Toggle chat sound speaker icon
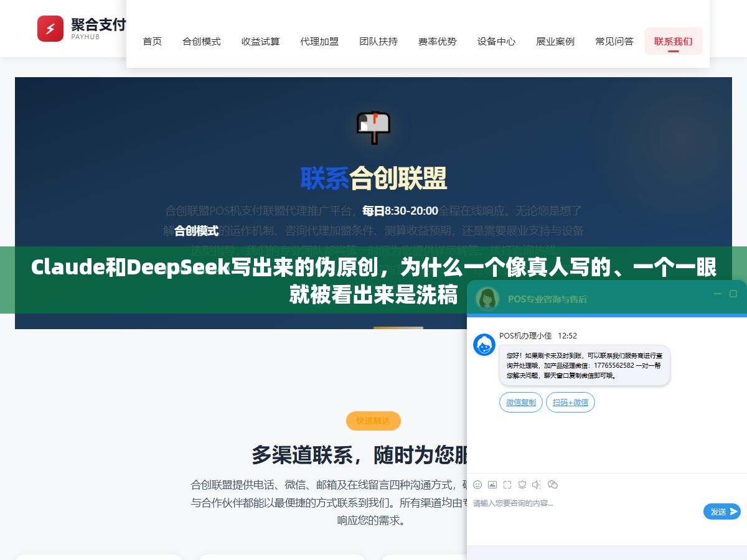Image resolution: width=747 pixels, height=560 pixels. pos(537,485)
